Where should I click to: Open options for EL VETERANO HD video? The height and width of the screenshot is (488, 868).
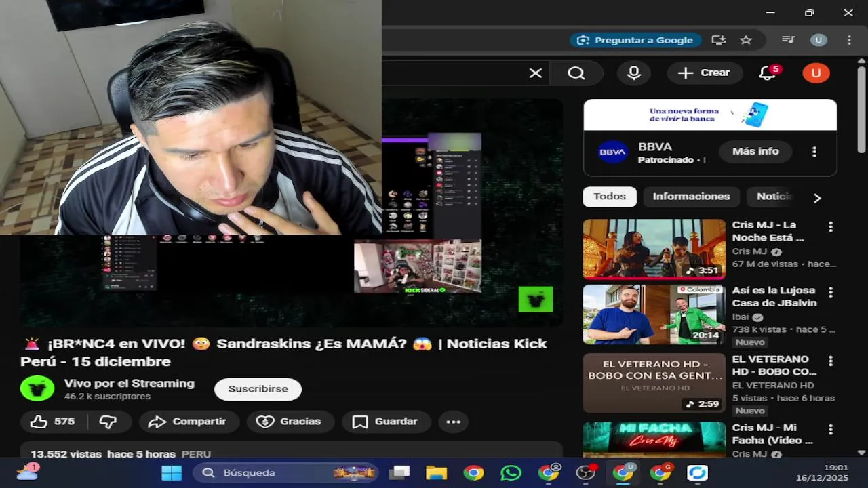click(831, 361)
